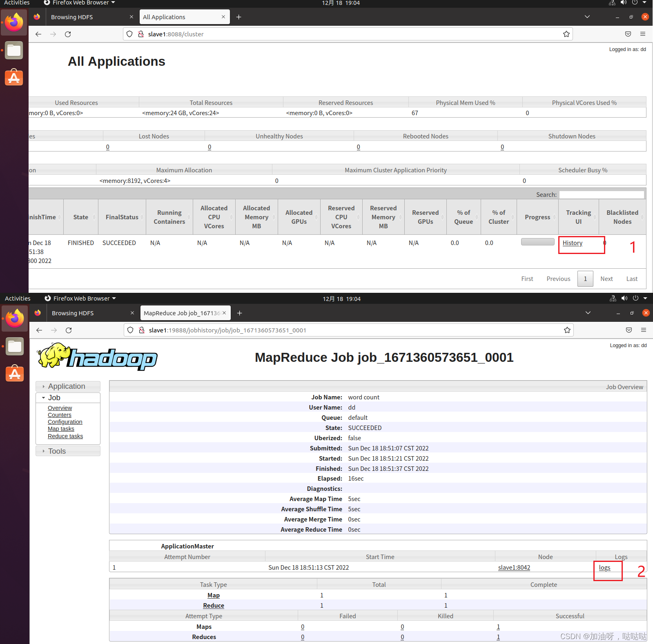Open system menu arrow in top system bar
This screenshot has height=644, width=653.
tap(644, 3)
